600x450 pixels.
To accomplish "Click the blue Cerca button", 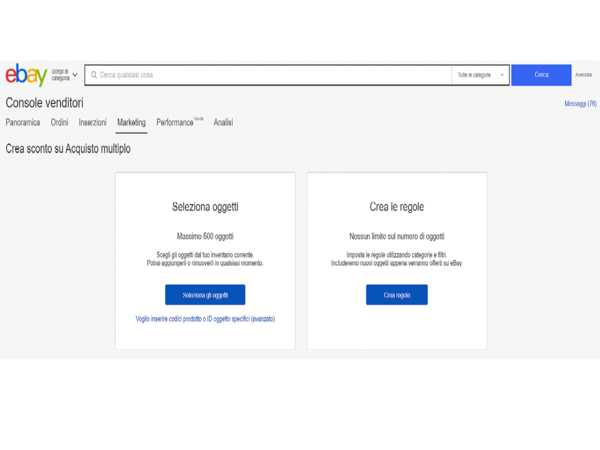I will pos(541,75).
